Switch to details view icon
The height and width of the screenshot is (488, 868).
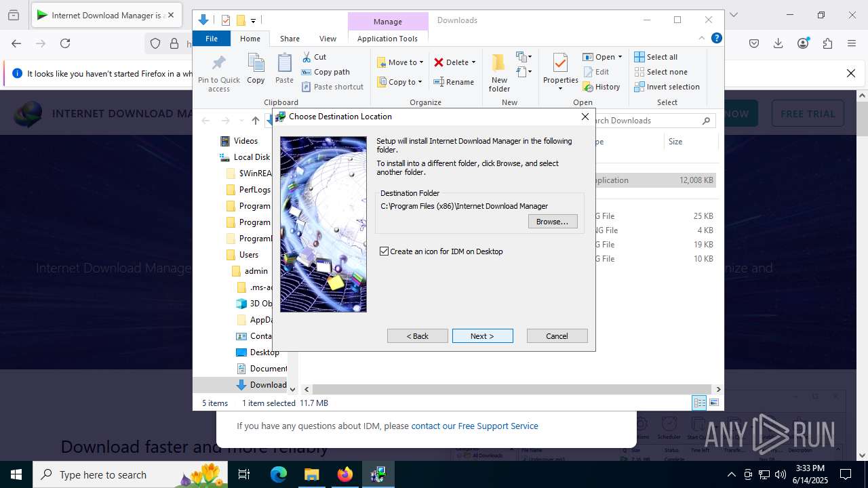(x=699, y=403)
